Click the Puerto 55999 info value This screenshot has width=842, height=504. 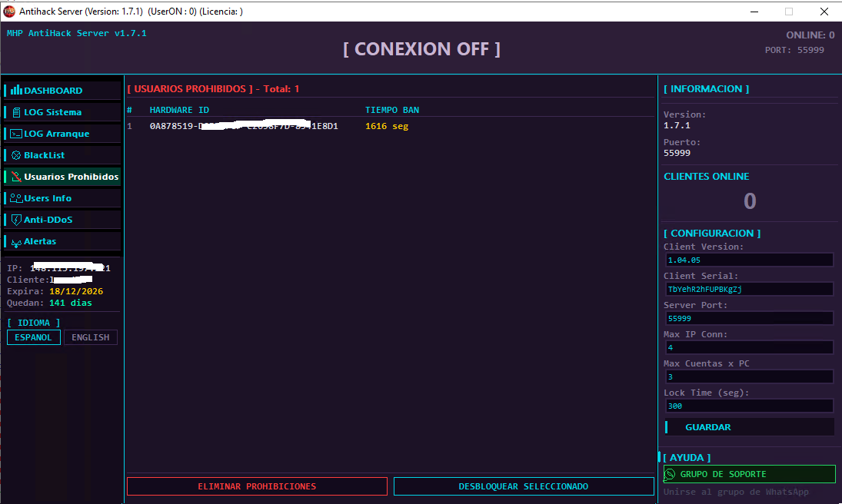coord(677,153)
